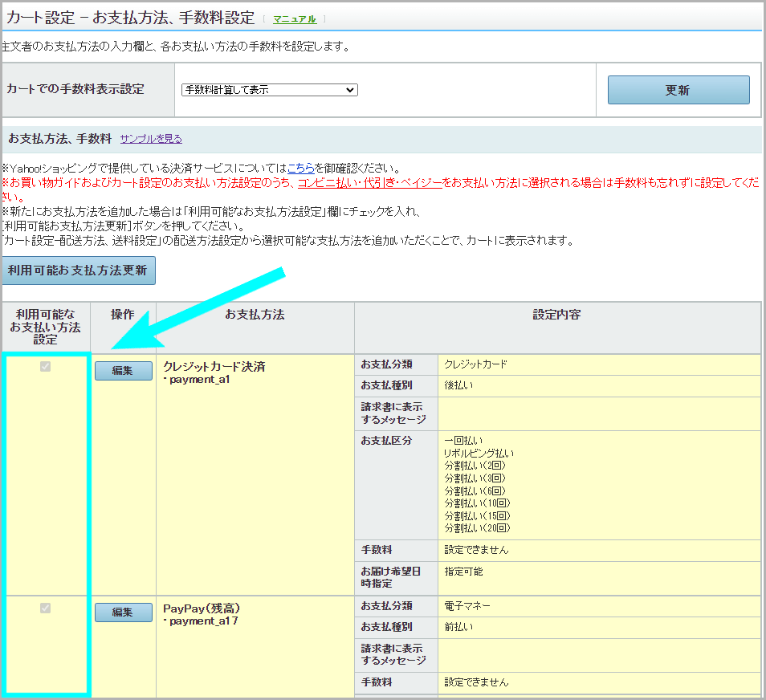Select the 後払い value cell
Image resolution: width=766 pixels, height=700 pixels.
pyautogui.click(x=599, y=385)
